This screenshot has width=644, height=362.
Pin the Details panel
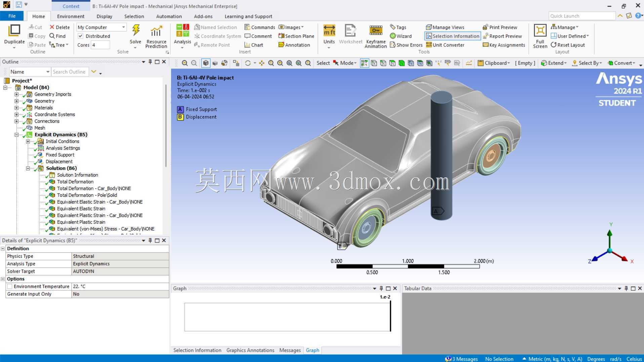(150, 240)
